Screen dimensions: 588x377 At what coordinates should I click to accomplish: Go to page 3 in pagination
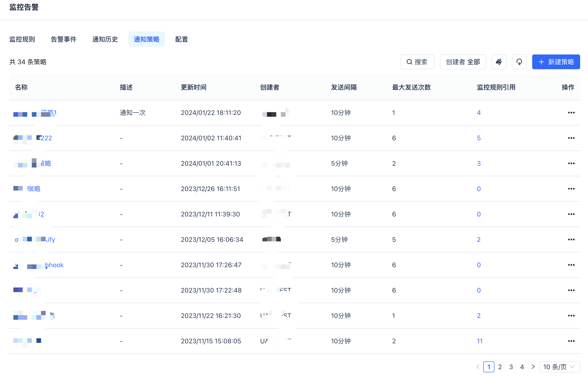pos(511,367)
